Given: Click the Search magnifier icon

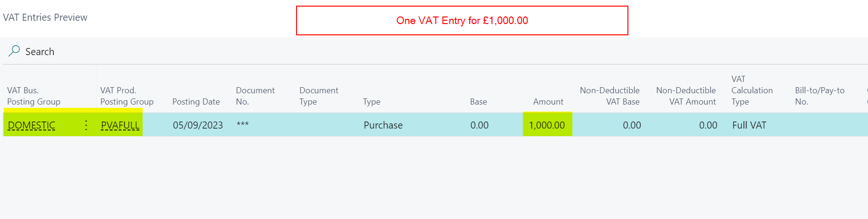Looking at the screenshot, I should [14, 51].
